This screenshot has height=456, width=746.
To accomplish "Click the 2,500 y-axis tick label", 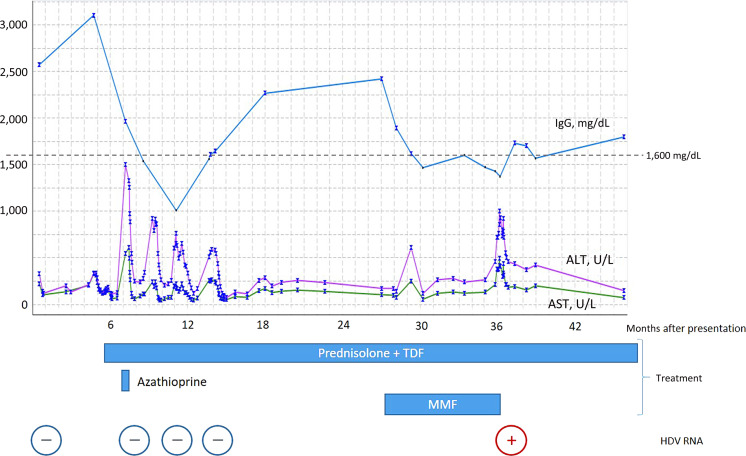I will pyautogui.click(x=14, y=72).
